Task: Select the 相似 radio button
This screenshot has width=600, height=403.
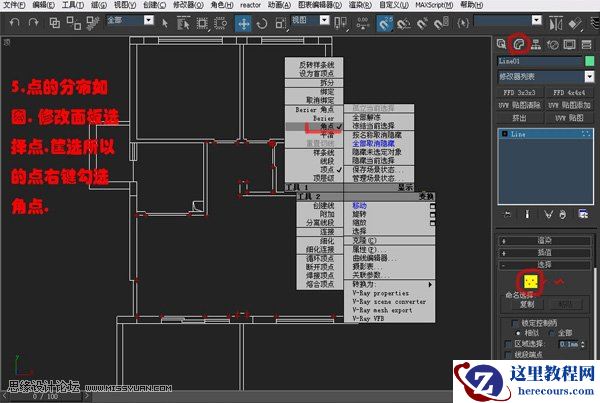Action: pos(518,333)
